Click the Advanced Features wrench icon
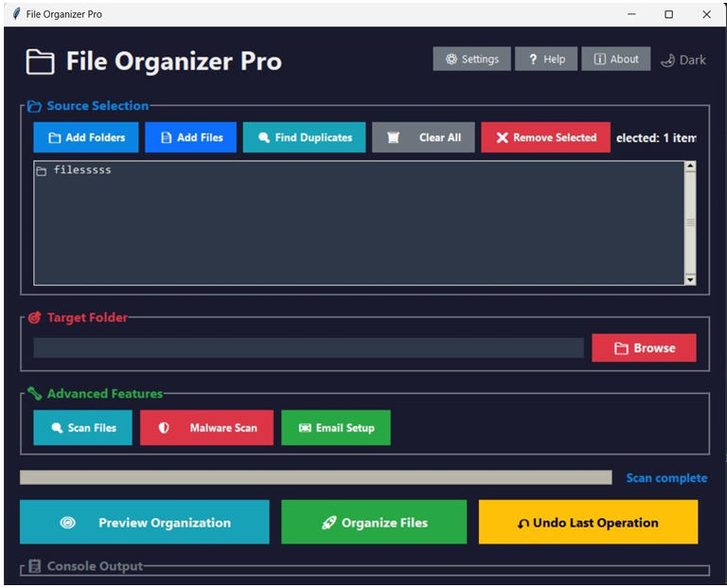Image resolution: width=727 pixels, height=588 pixels. tap(34, 393)
